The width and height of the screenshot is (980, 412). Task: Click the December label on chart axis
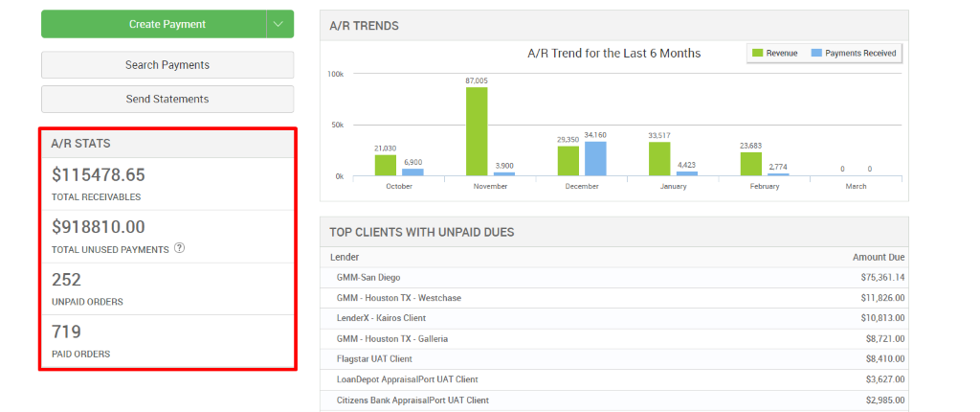[x=582, y=187]
